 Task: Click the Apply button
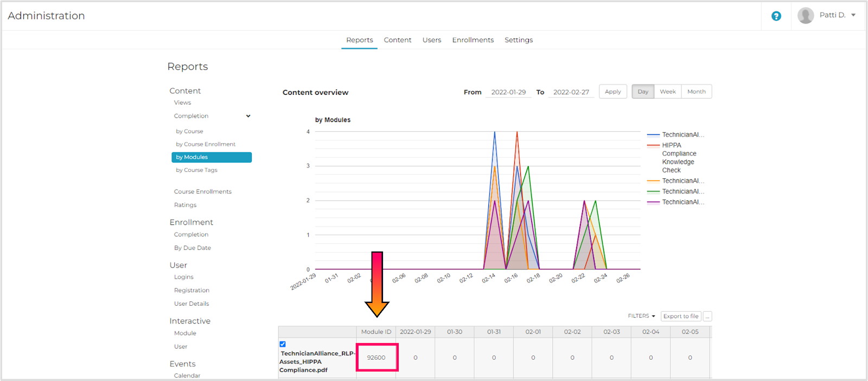[x=612, y=92]
